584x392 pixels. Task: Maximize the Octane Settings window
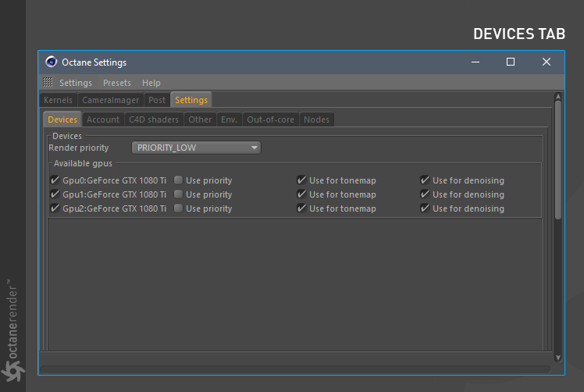(511, 62)
